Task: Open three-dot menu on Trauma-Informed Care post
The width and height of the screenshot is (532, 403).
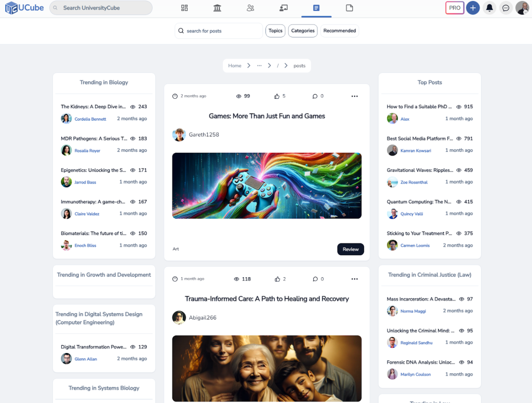Action: (354, 279)
